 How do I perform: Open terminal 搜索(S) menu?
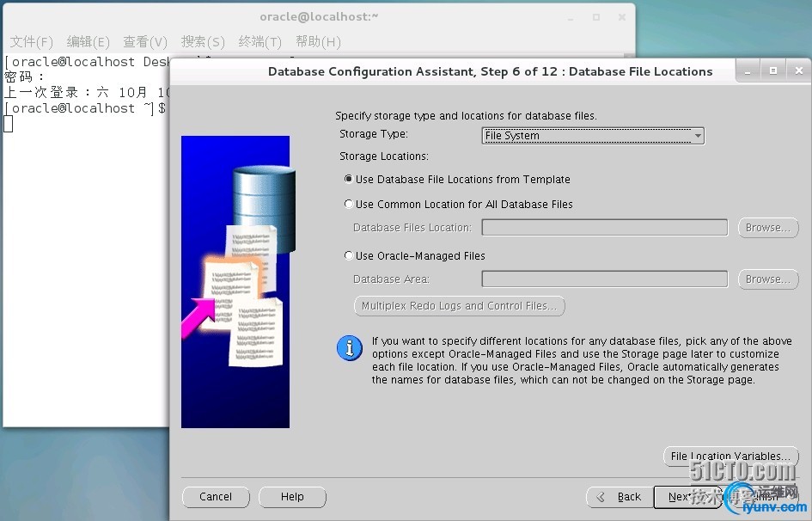(x=203, y=41)
